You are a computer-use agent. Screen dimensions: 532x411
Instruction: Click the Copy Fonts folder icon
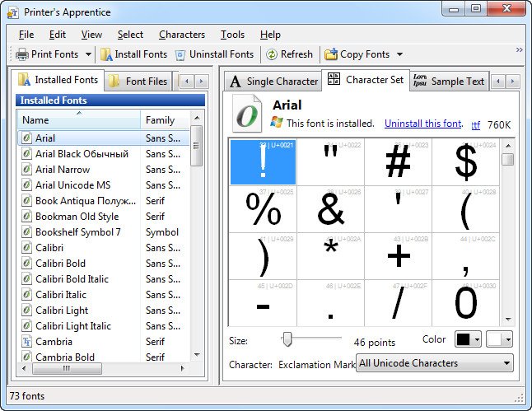tap(331, 54)
